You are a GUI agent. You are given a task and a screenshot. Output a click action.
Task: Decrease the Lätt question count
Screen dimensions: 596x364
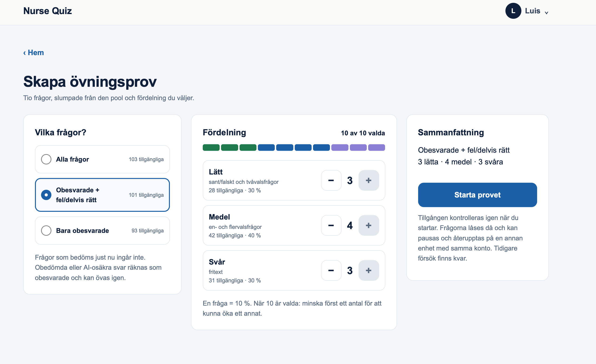[x=331, y=180]
